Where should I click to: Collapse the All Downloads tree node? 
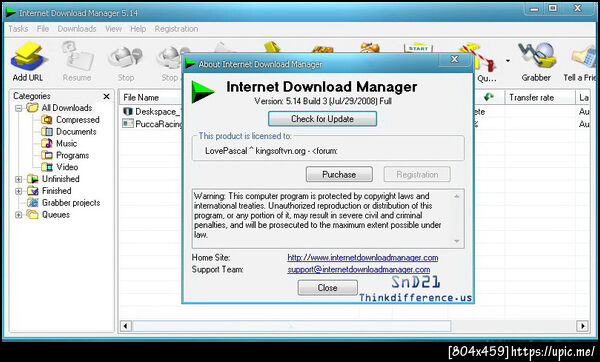coord(18,108)
